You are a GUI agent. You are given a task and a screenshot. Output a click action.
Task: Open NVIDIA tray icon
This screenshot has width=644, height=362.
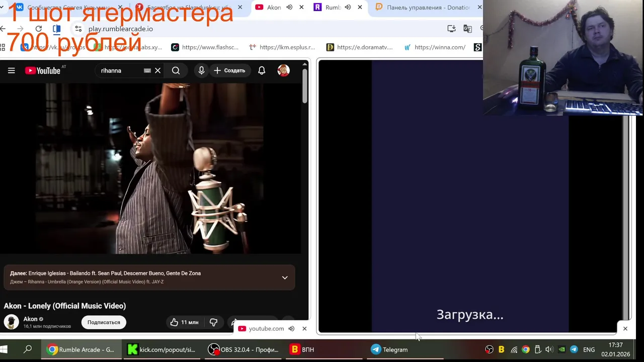click(x=561, y=349)
